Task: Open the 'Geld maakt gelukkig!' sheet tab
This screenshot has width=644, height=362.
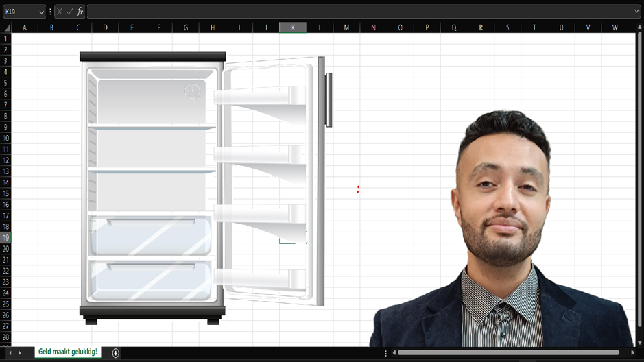Action: point(67,352)
